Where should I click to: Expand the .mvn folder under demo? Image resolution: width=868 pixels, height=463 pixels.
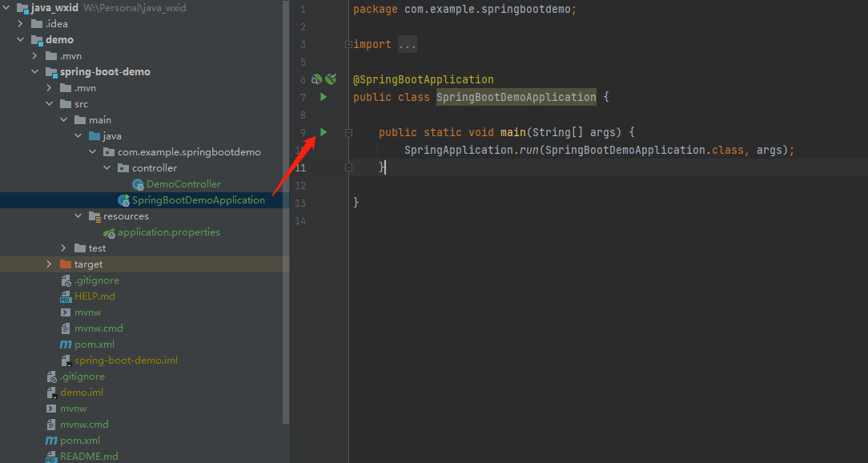coord(35,56)
